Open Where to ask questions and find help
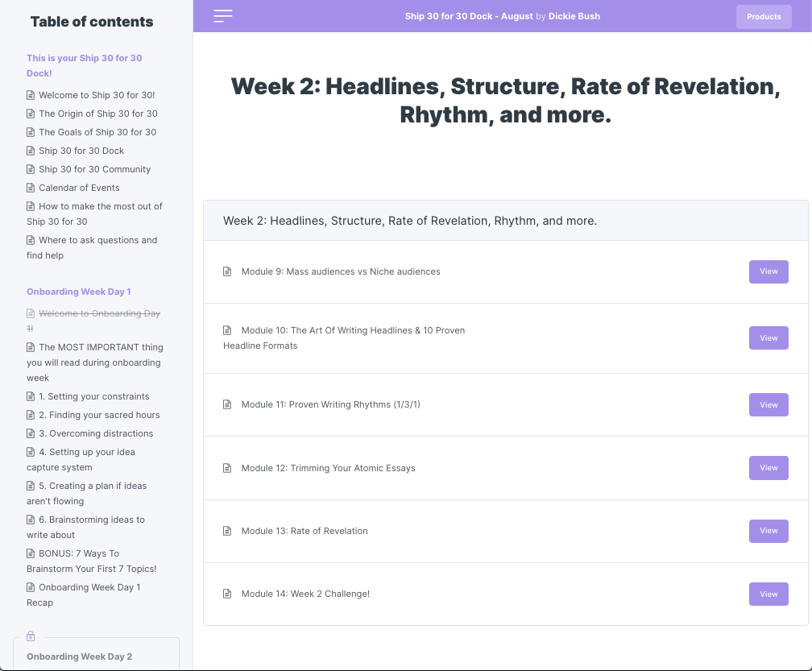The image size is (812, 671). click(92, 247)
